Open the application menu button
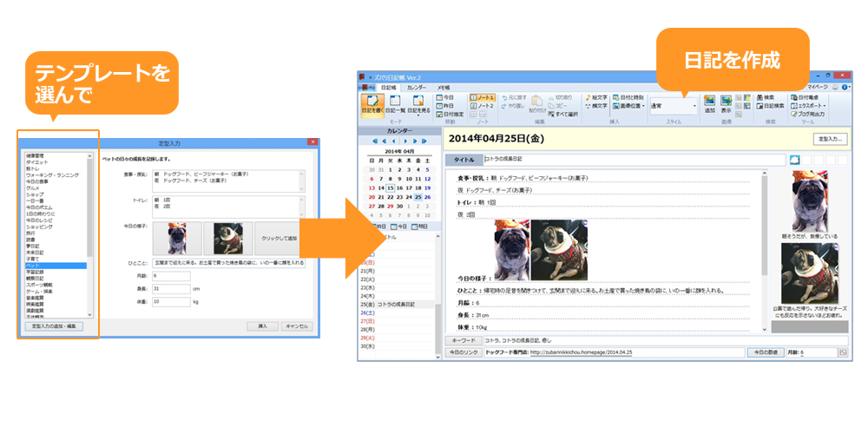Screen dimensions: 868x434 coord(367,88)
